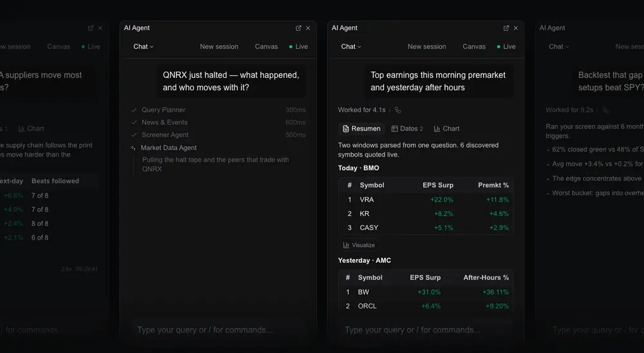Close the leftmost suppliers panel

[100, 28]
